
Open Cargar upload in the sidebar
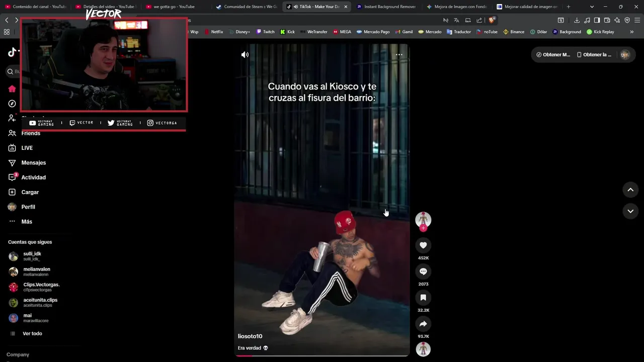pos(24,192)
